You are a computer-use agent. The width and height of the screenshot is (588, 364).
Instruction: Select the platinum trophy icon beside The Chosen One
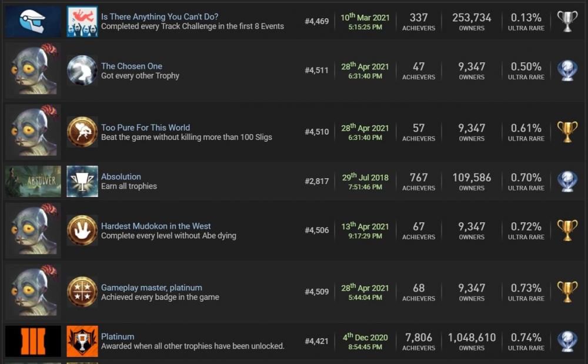(x=567, y=69)
